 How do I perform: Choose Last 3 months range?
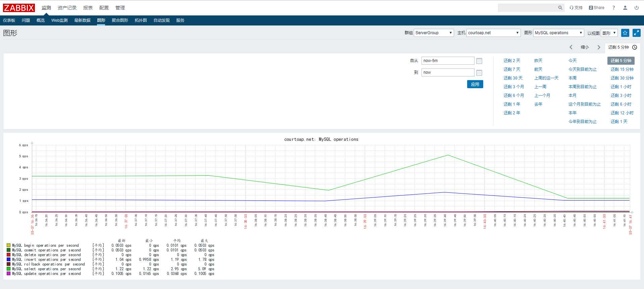[513, 87]
